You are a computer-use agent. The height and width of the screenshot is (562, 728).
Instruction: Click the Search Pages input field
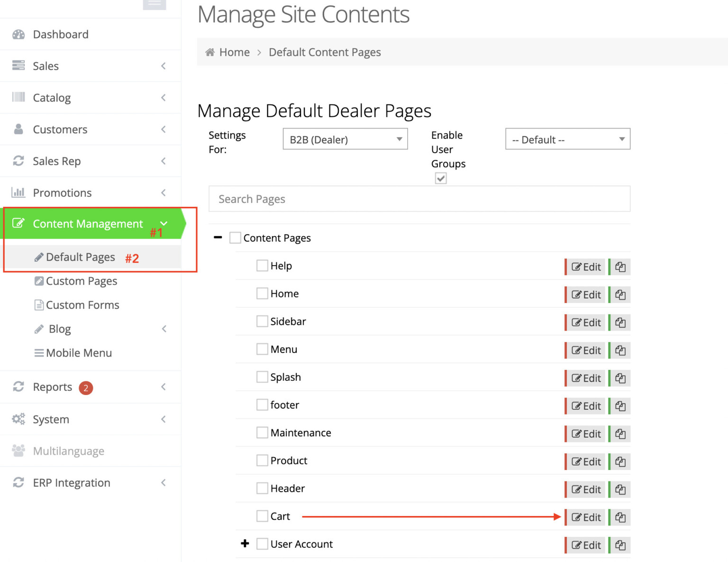click(419, 199)
